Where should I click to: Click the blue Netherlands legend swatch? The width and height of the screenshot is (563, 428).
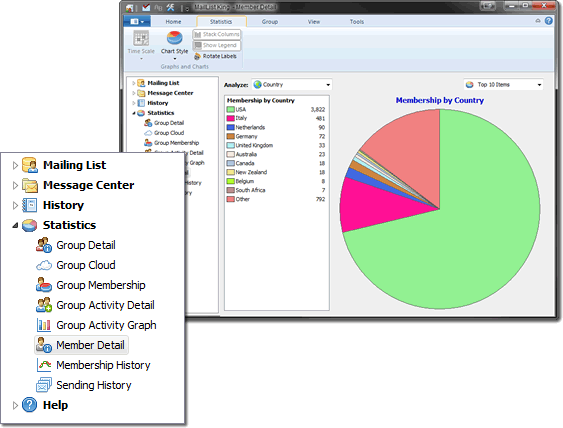[x=231, y=127]
